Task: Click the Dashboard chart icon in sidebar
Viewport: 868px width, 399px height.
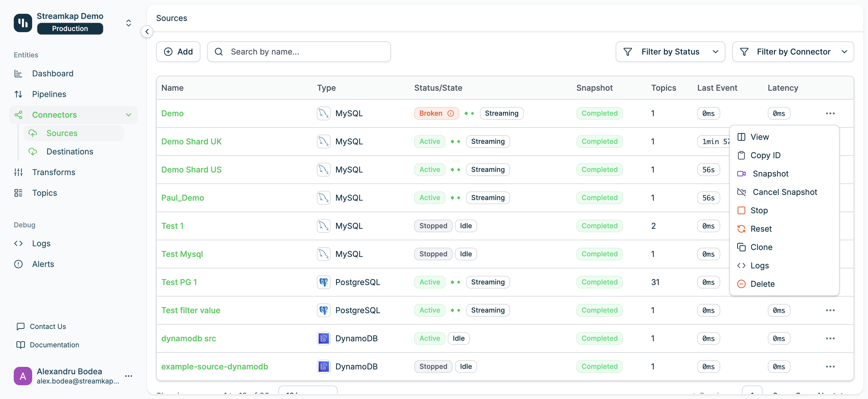Action: point(19,73)
